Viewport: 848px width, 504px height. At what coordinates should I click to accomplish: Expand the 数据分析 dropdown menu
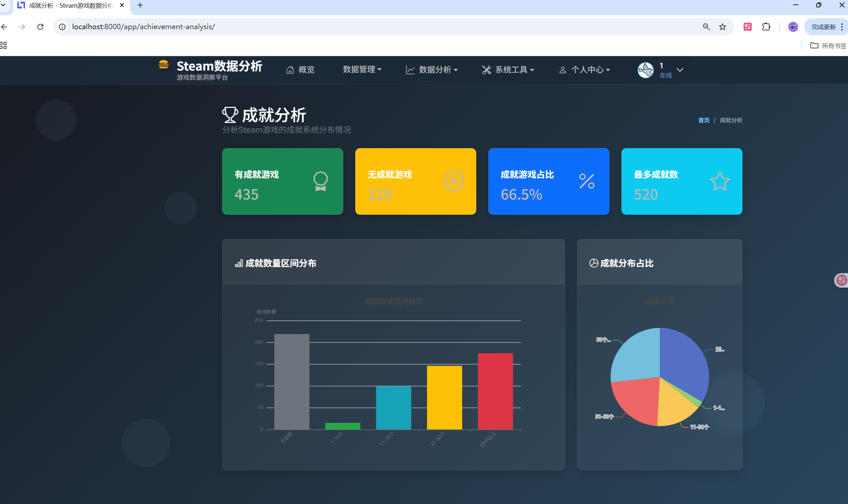point(432,70)
